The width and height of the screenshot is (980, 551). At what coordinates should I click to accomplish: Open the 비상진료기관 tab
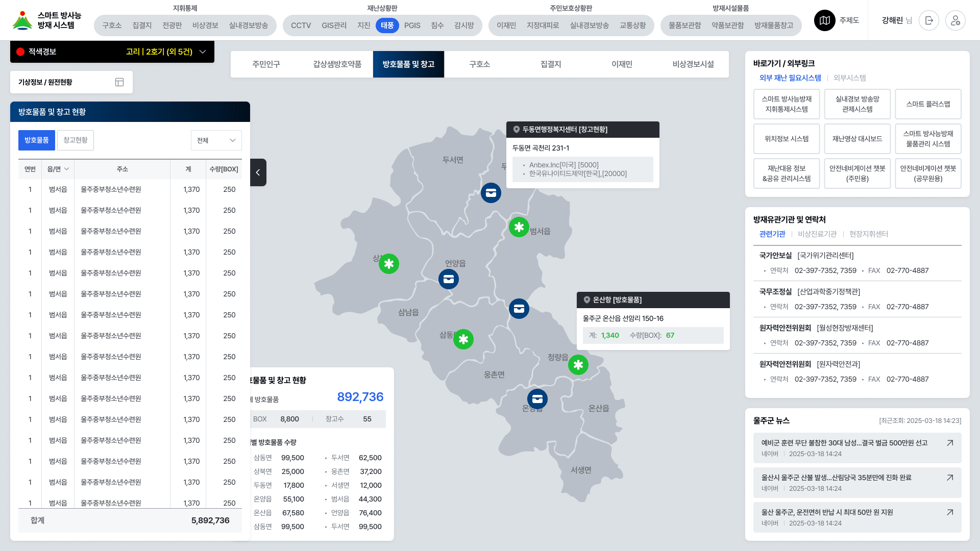point(817,234)
